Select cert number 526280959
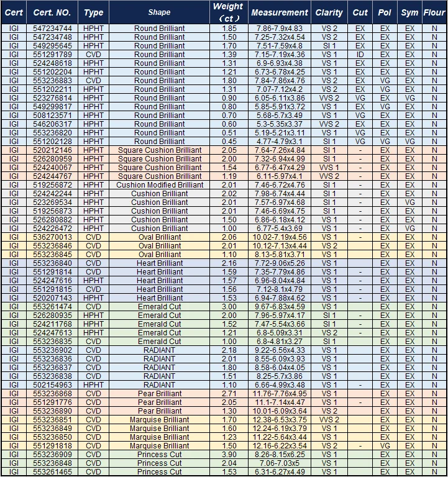 (x=52, y=159)
